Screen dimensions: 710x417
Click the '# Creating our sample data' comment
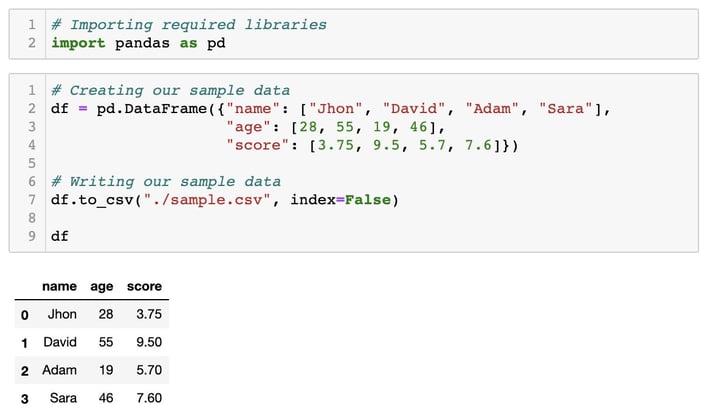pyautogui.click(x=170, y=90)
